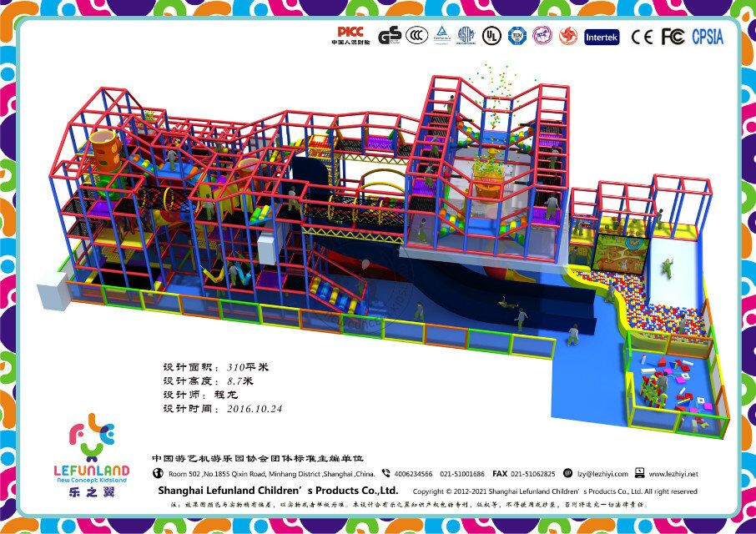The width and height of the screenshot is (756, 534).
Task: Click the globe icon beside the address
Action: click(158, 473)
